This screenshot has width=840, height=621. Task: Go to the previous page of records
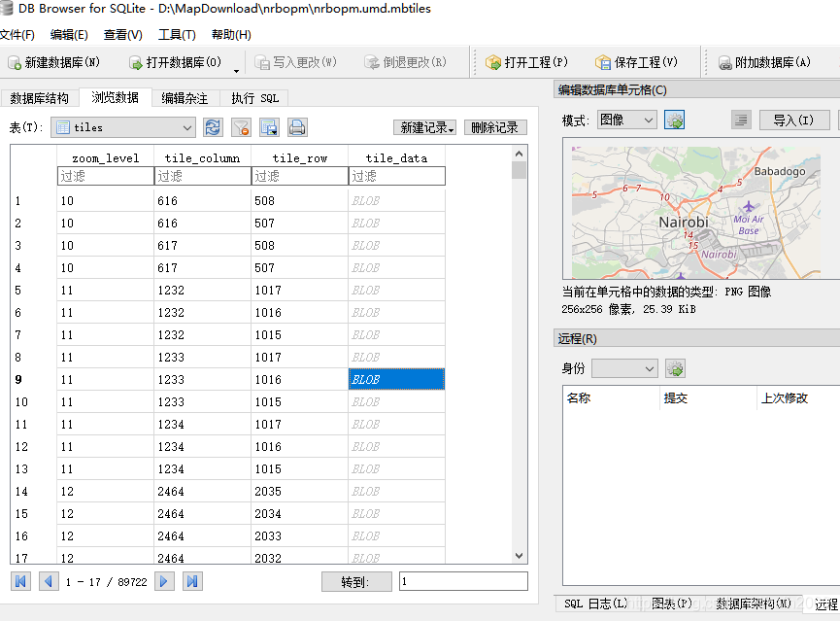(49, 581)
